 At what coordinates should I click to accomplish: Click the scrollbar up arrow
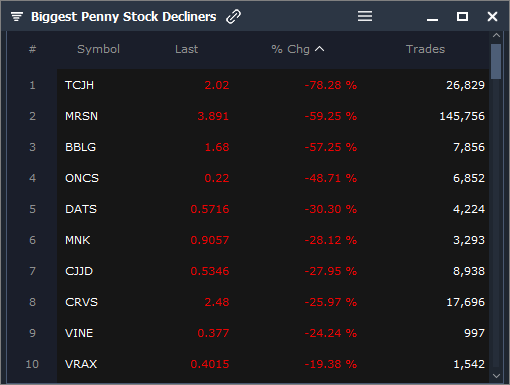pos(496,35)
